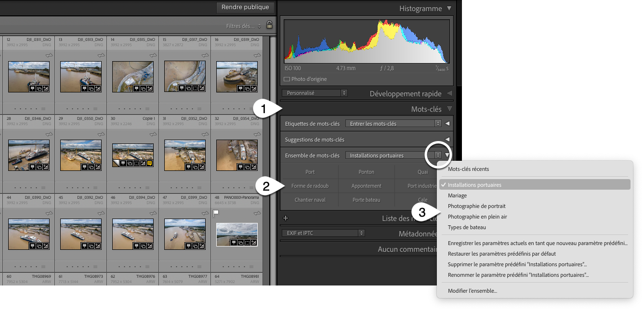644x311 pixels.
Task: Expand the Etiquettes de mots-clés section triangle
Action: (x=447, y=124)
